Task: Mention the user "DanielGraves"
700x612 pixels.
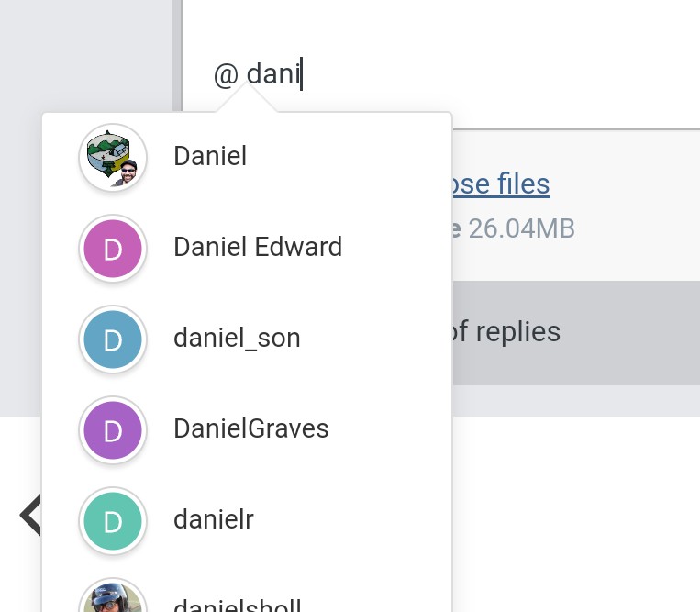Action: (x=250, y=429)
